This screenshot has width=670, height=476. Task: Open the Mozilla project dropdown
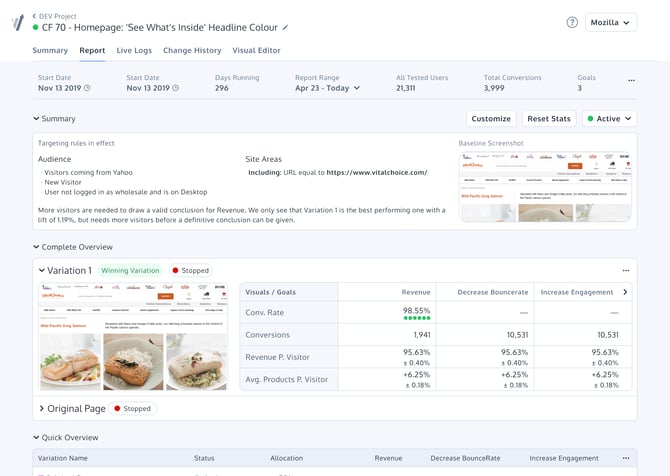tap(611, 23)
